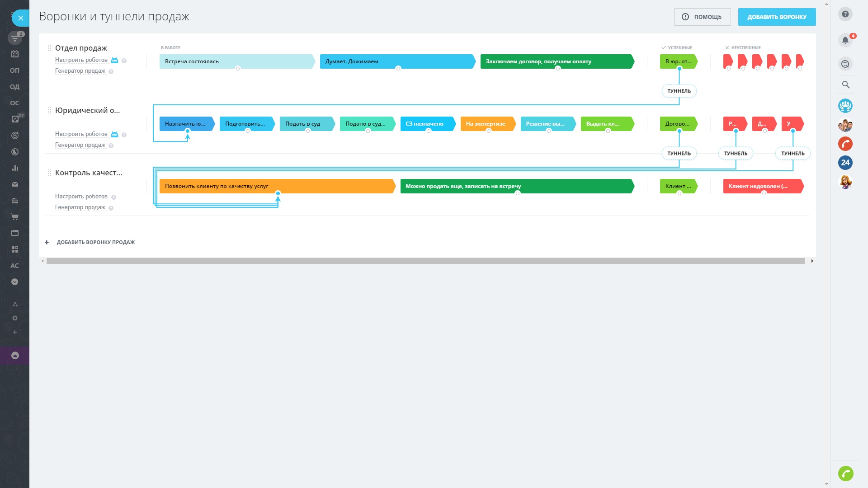
Task: Select the На экспертизе orange stage
Action: pyautogui.click(x=487, y=124)
